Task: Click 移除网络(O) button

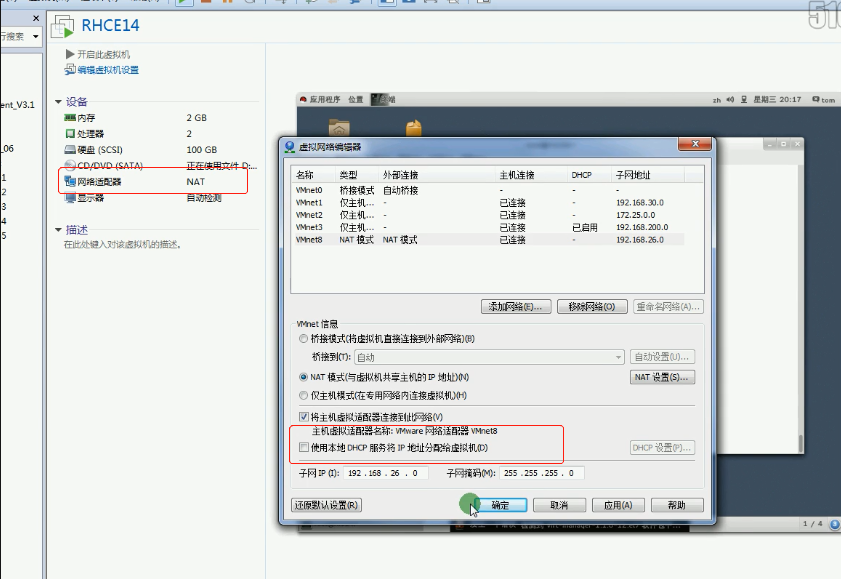Action: [x=592, y=307]
